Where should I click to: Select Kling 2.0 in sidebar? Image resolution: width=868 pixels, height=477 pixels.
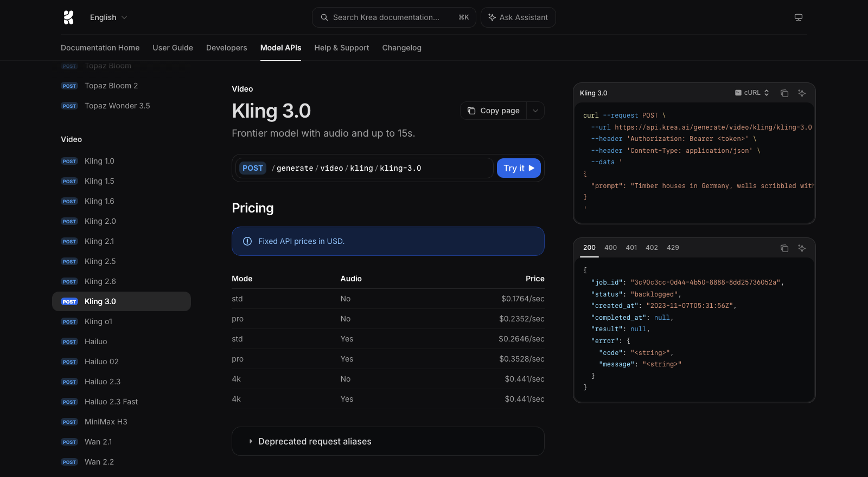(122, 221)
